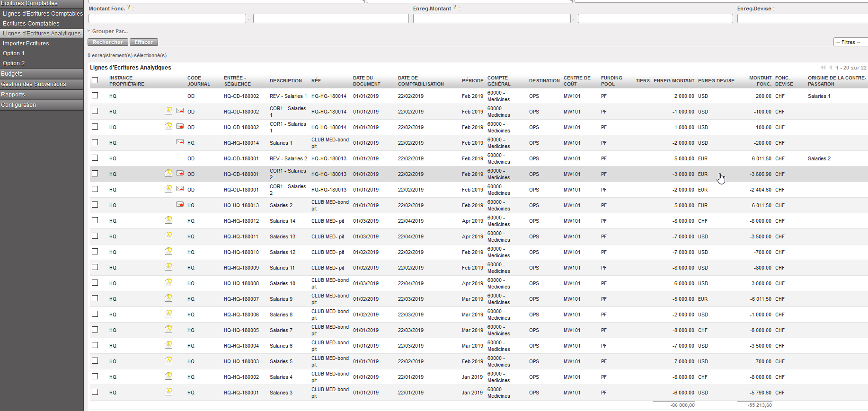The width and height of the screenshot is (868, 411).
Task: Open the Filtres dropdown
Action: tap(850, 43)
